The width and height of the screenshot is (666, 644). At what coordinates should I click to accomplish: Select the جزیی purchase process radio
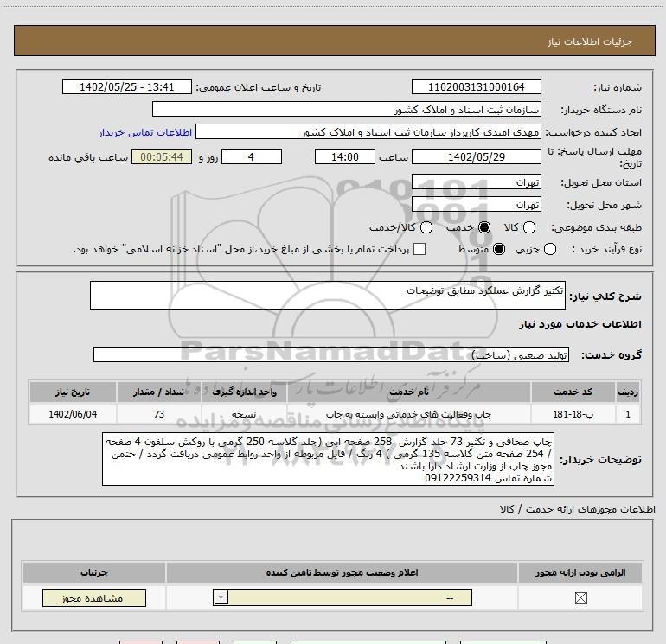[x=550, y=249]
